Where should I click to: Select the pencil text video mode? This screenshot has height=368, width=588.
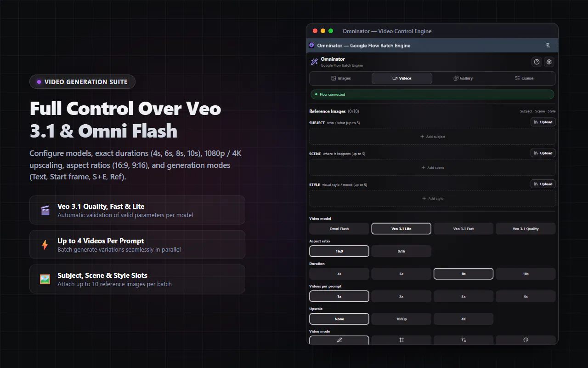(x=339, y=340)
